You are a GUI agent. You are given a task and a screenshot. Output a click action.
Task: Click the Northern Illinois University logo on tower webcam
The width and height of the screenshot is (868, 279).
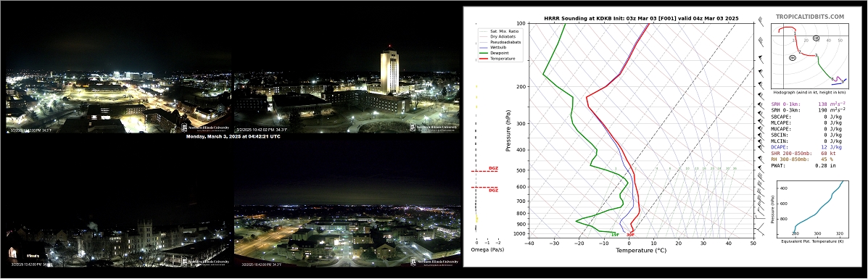pyautogui.click(x=434, y=128)
